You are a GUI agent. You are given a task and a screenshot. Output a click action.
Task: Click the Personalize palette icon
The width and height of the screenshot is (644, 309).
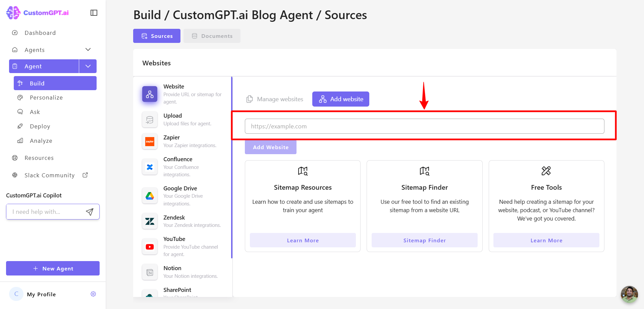coord(20,98)
